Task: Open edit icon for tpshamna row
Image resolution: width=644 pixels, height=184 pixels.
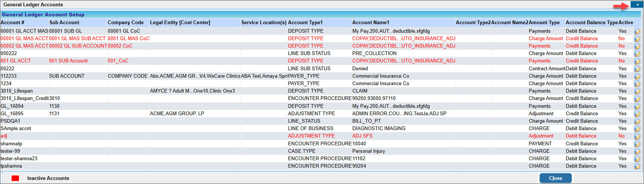Action: [x=637, y=167]
